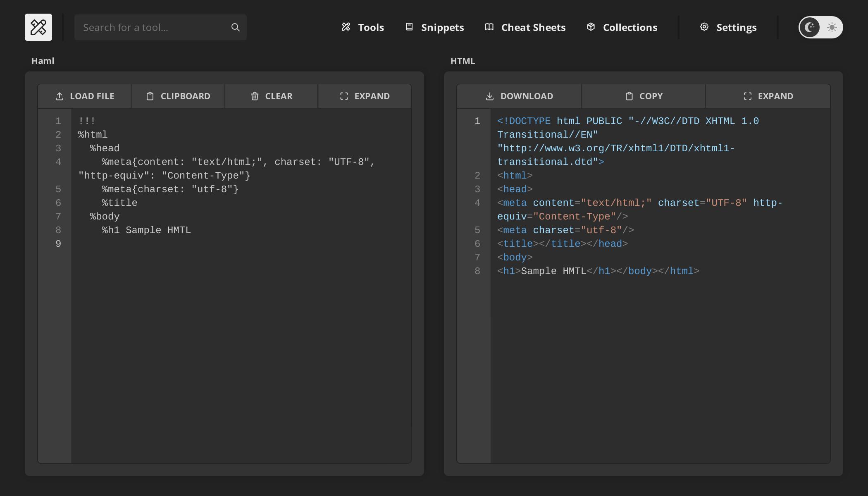Screen dimensions: 868x496
Task: Click the Download arrow icon
Action: pos(490,96)
